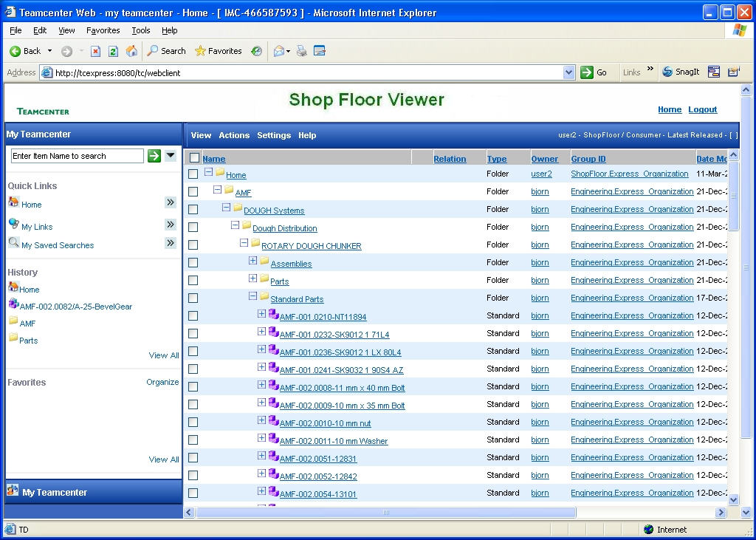Expand the Parts folder node
Screen dimensions: 756x540
tap(252, 278)
